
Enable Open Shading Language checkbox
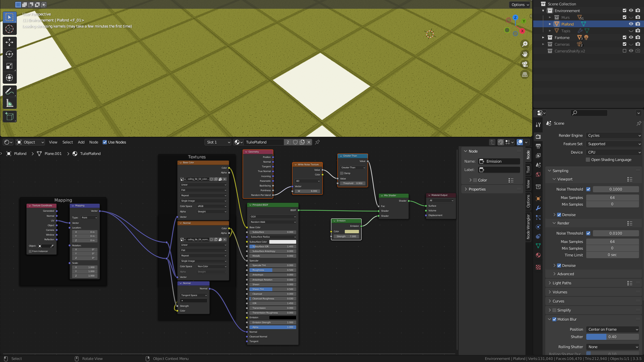(588, 160)
